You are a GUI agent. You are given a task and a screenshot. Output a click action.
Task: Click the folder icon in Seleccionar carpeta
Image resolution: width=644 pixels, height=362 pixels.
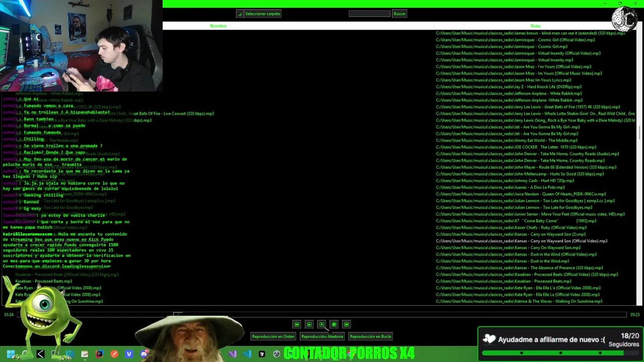click(x=240, y=14)
